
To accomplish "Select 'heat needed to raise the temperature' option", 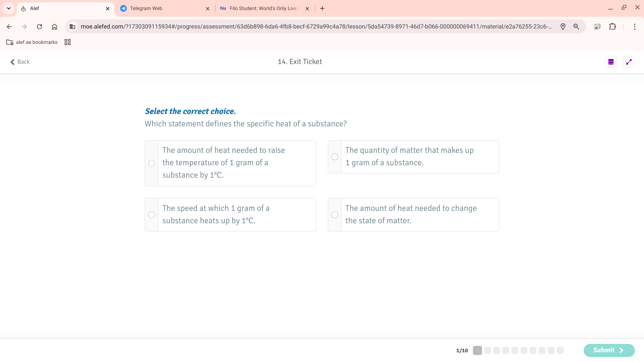I will click(152, 163).
